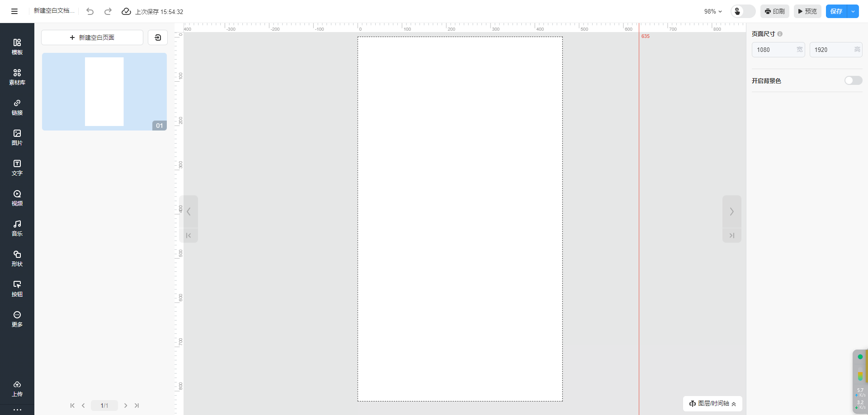
Task: Select the 形状 shape tool
Action: point(17,258)
